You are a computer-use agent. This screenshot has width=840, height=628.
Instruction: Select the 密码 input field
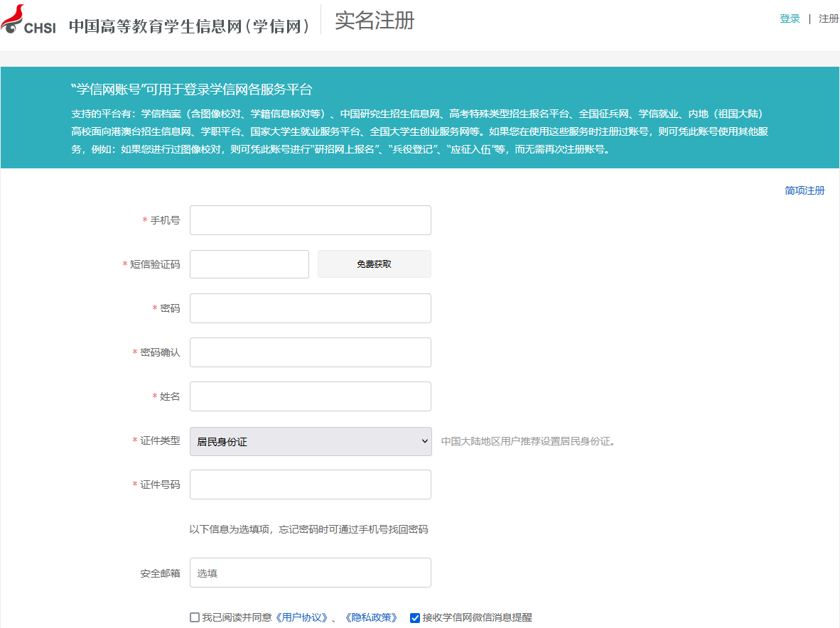[x=310, y=308]
